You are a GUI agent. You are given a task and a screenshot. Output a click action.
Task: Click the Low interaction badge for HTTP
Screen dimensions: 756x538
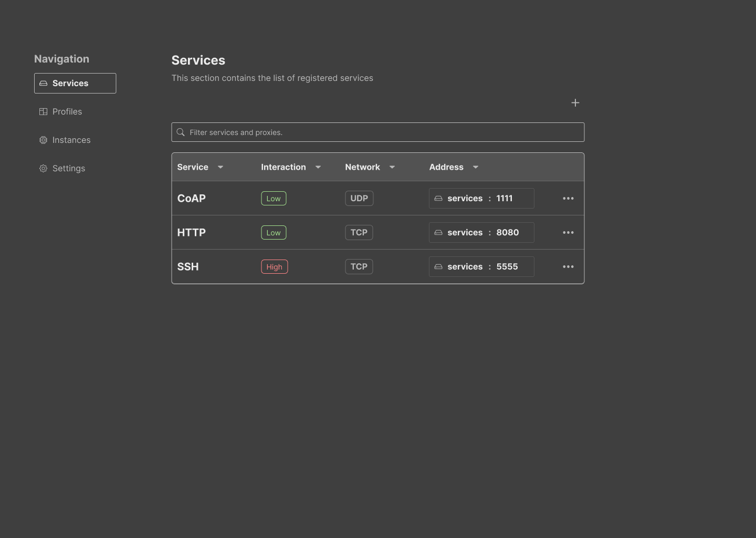(274, 233)
